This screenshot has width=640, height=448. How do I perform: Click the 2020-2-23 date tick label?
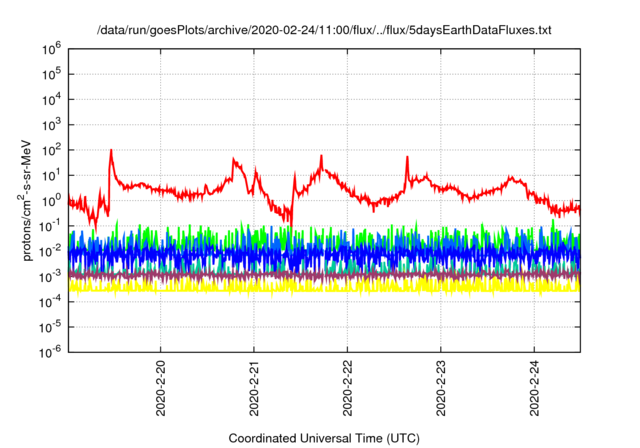point(441,388)
